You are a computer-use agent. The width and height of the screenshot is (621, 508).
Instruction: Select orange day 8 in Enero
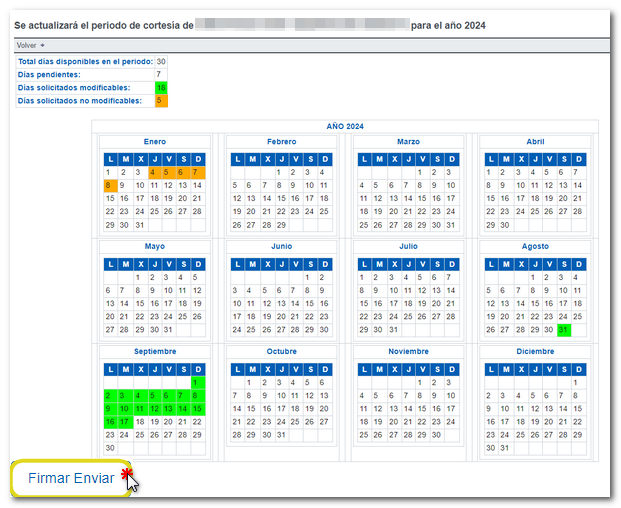tap(110, 185)
